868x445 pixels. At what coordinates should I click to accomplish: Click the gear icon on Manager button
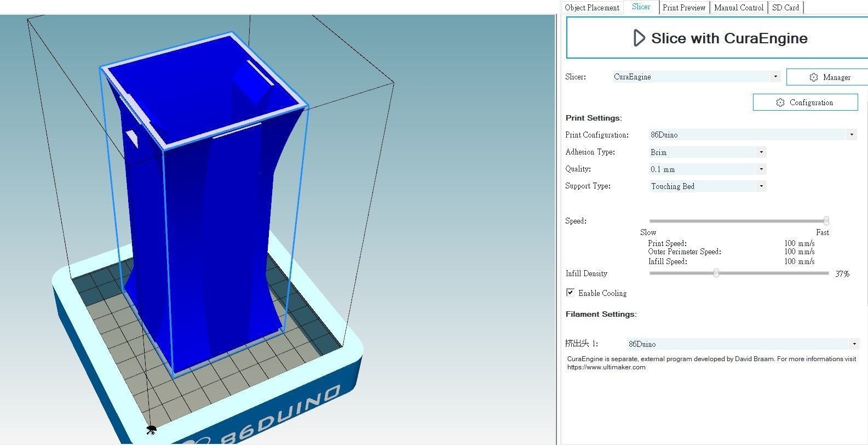coord(814,77)
